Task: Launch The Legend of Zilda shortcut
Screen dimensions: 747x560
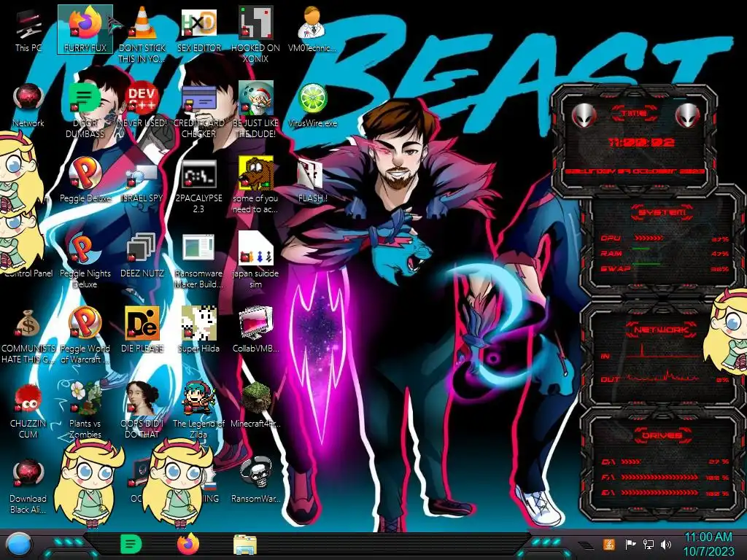Action: (x=198, y=411)
